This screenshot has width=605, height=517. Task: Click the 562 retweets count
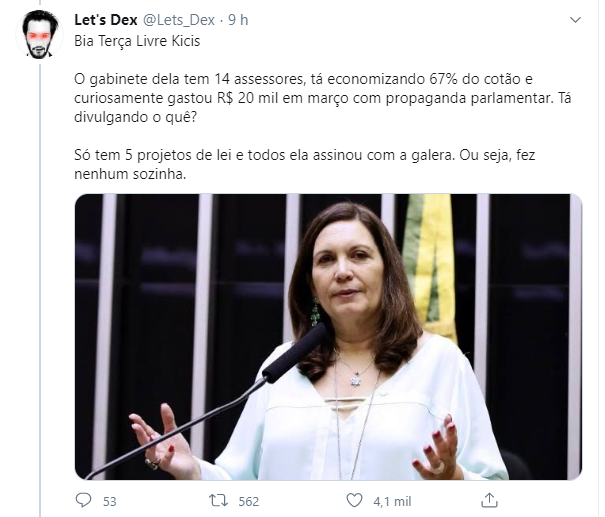[248, 501]
